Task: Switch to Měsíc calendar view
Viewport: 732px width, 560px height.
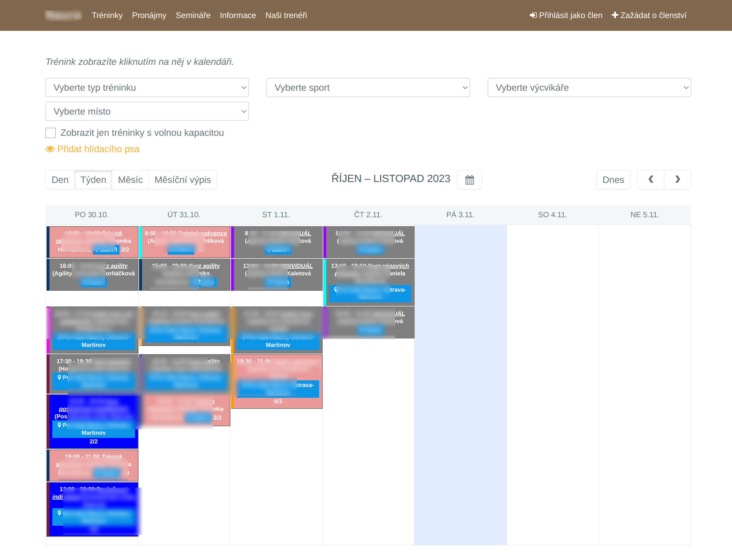Action: (x=130, y=180)
